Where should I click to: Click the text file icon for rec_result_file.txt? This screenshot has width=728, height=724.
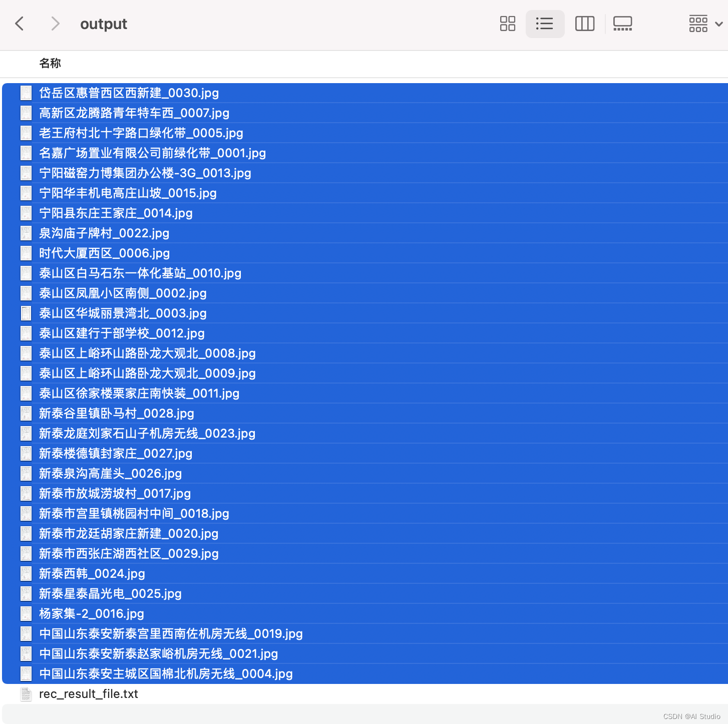[26, 693]
